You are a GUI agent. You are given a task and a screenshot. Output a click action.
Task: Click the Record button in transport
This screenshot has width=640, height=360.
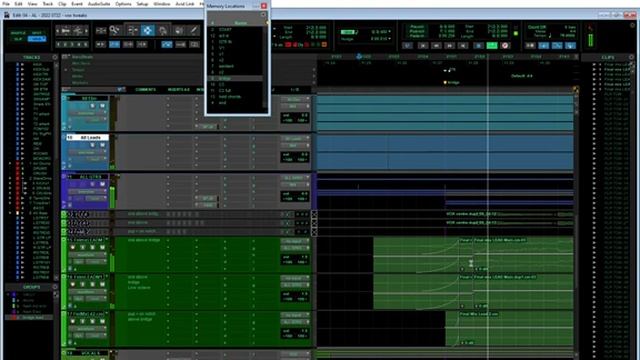coord(505,45)
